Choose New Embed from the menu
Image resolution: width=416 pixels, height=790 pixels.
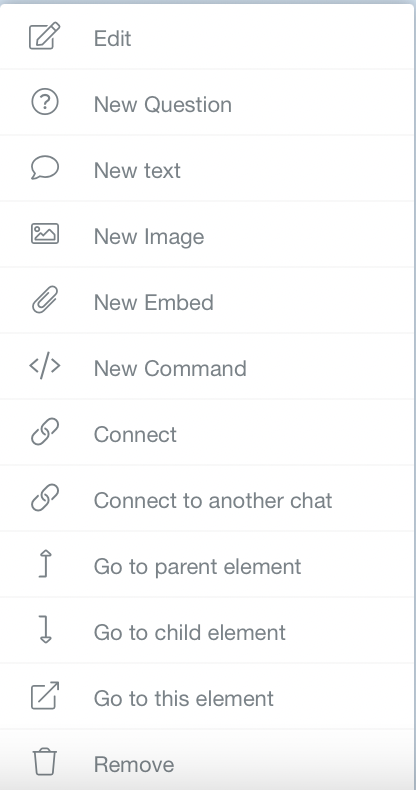coord(206,300)
